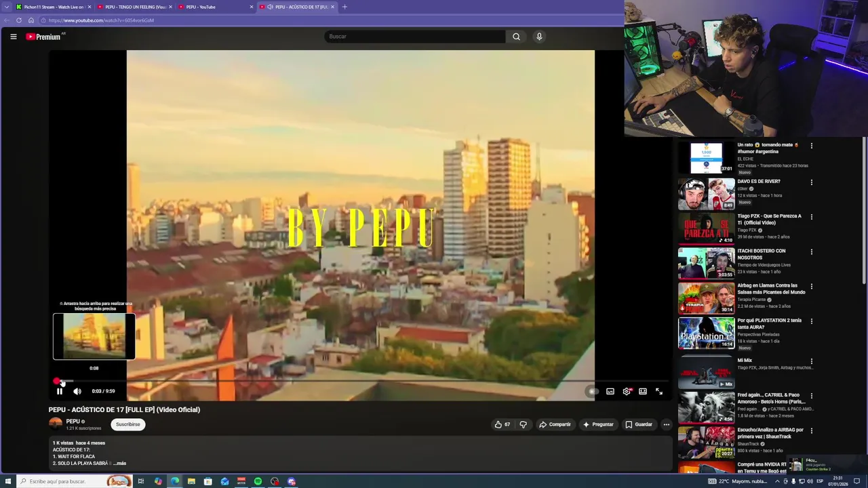Image resolution: width=868 pixels, height=488 pixels.
Task: Seek on the video progress bar
Action: pos(360,382)
